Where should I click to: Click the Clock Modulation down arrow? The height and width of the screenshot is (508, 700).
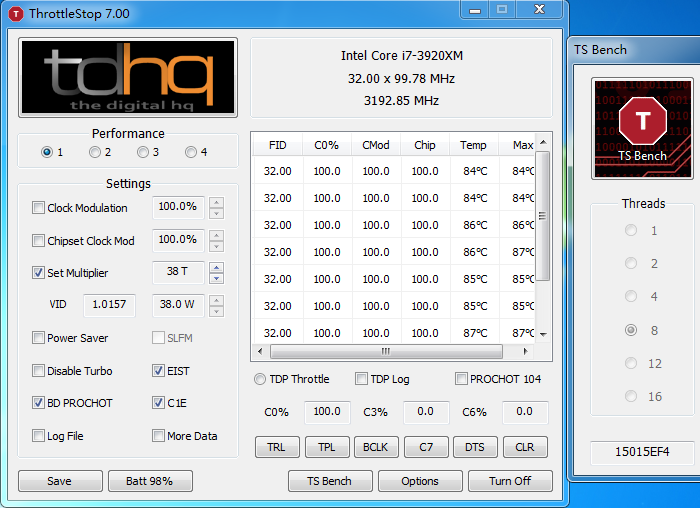pyautogui.click(x=217, y=213)
